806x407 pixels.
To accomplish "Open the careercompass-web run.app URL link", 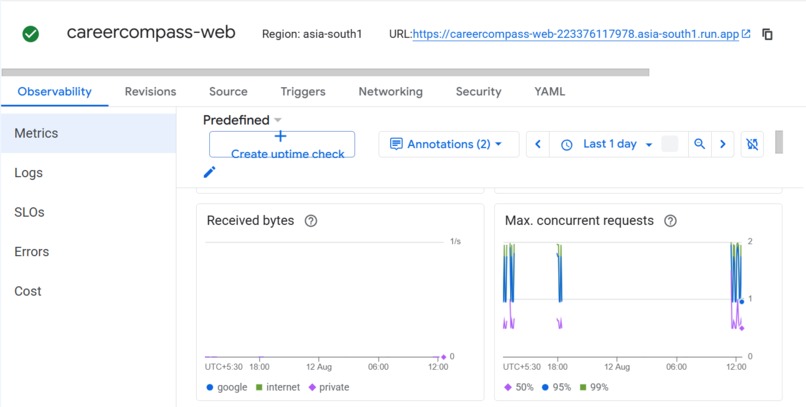I will click(x=576, y=34).
